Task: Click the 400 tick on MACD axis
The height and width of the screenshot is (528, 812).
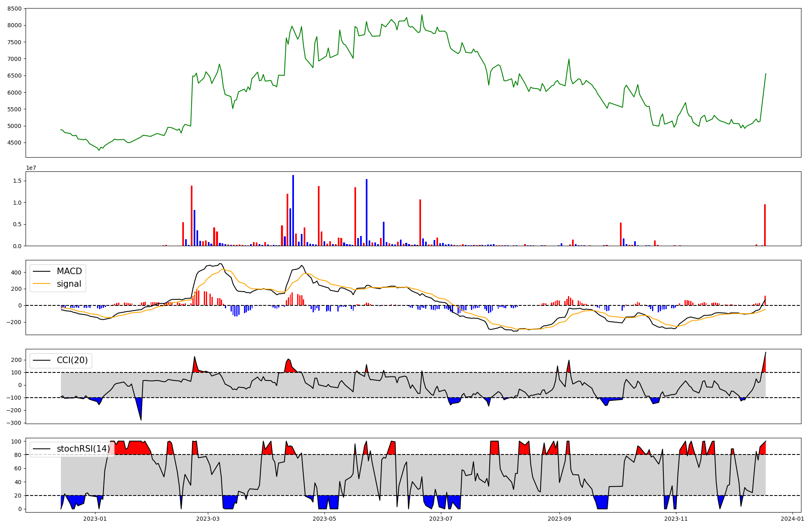Action: (x=17, y=273)
